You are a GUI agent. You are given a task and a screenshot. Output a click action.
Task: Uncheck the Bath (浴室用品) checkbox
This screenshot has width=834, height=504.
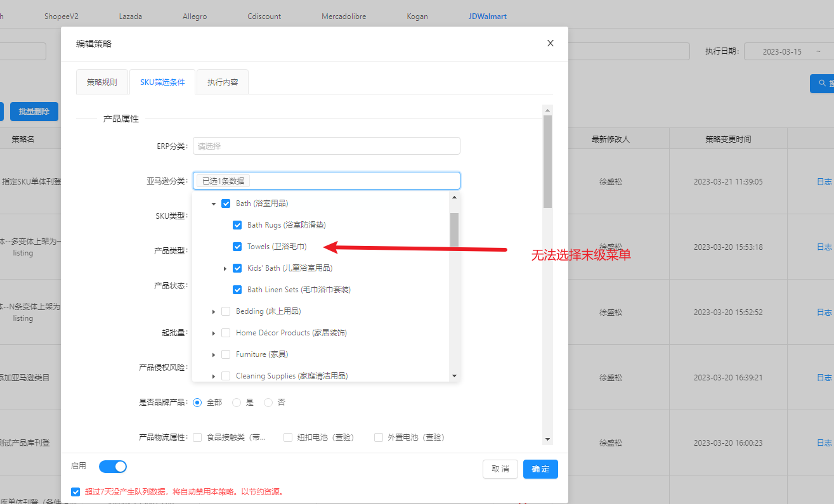tap(226, 204)
